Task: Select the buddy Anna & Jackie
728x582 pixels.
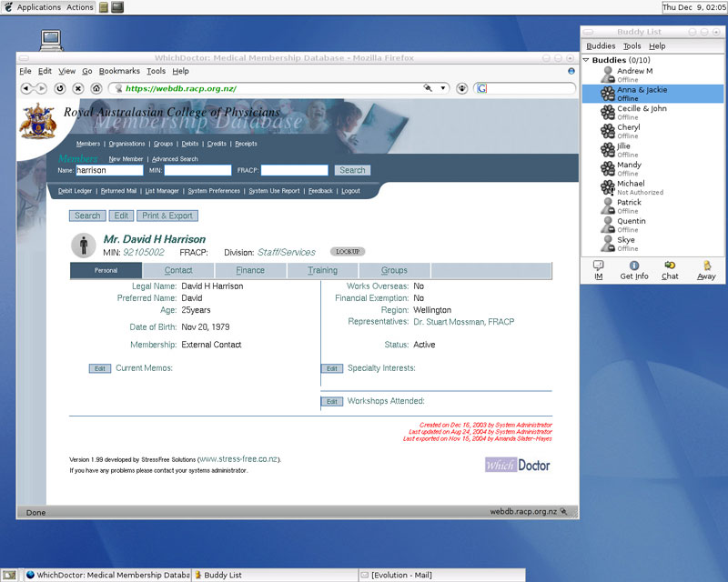Action: pyautogui.click(x=652, y=94)
